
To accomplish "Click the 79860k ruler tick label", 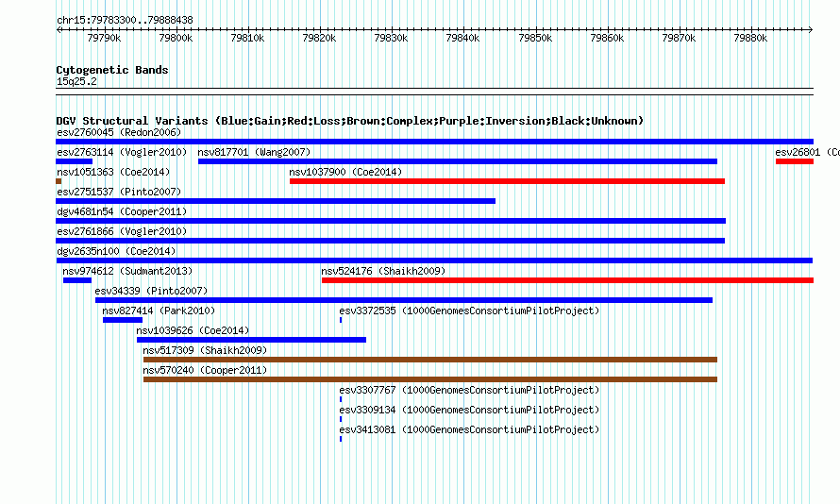I will pos(607,38).
